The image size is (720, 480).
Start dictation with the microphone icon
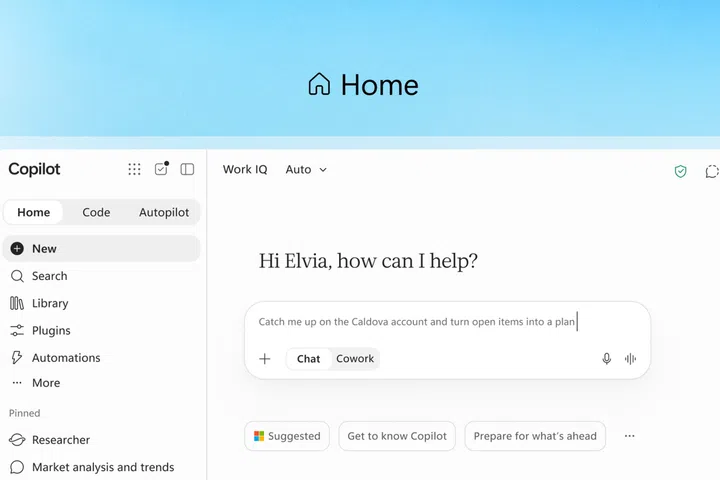607,359
